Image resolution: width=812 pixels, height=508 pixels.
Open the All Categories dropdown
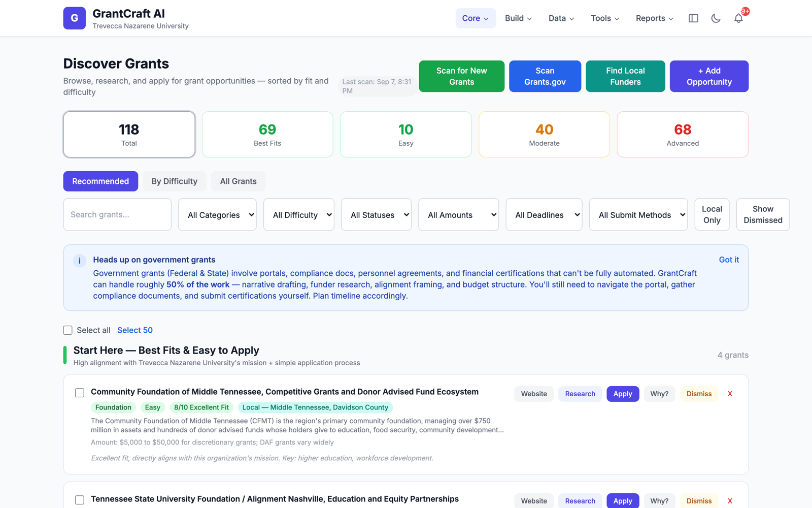217,214
